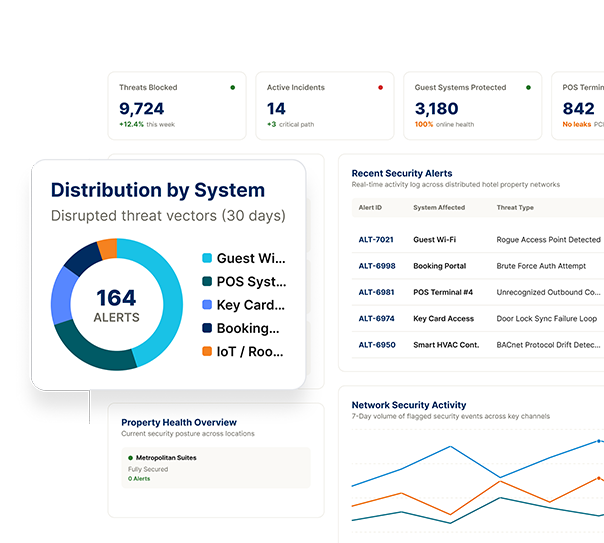Click Brute Force Auth Attempt threat text
604x543 pixels.
(x=541, y=266)
